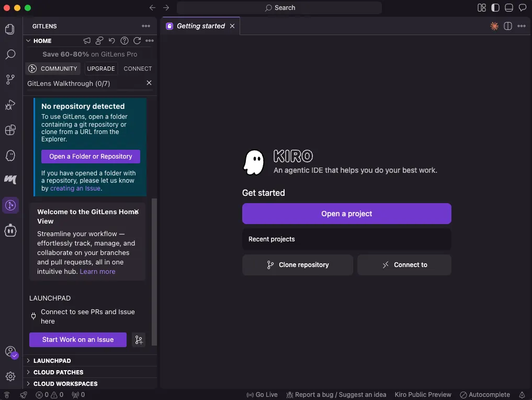Toggle Autocomplete in status bar

pos(485,395)
